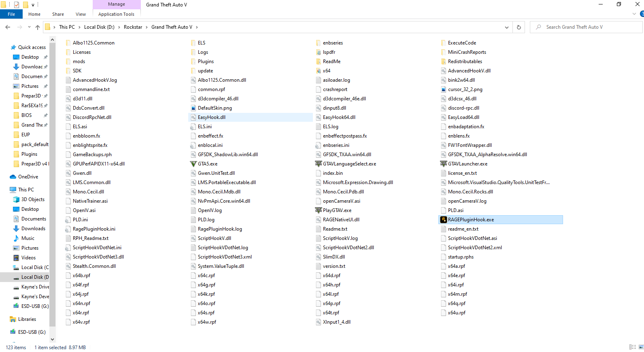Click the Libraries icon in navigation pane
This screenshot has height=352, width=644.
click(13, 319)
